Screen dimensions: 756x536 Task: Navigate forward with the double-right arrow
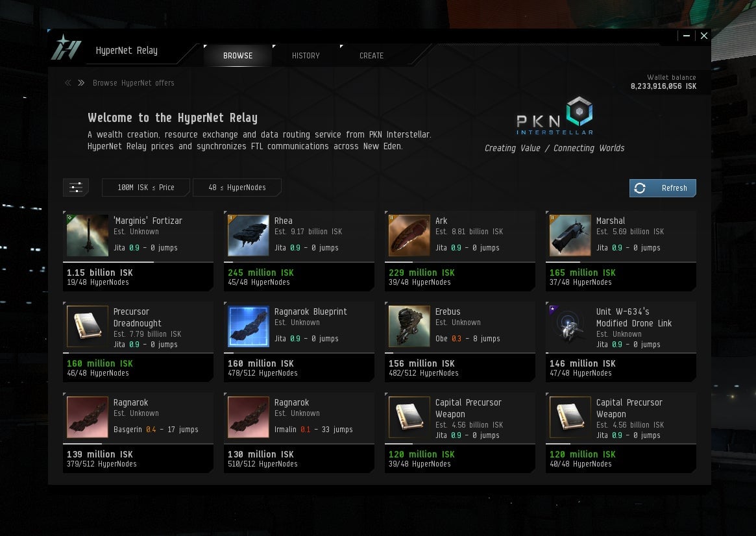click(81, 83)
